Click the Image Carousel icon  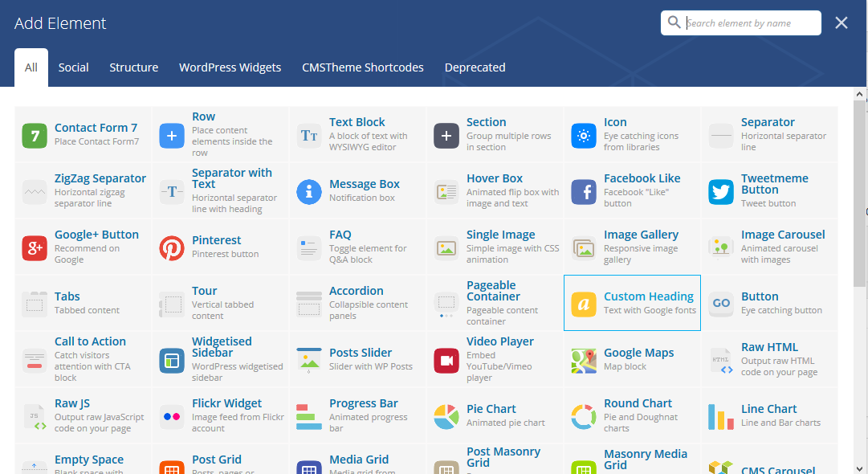pyautogui.click(x=721, y=248)
